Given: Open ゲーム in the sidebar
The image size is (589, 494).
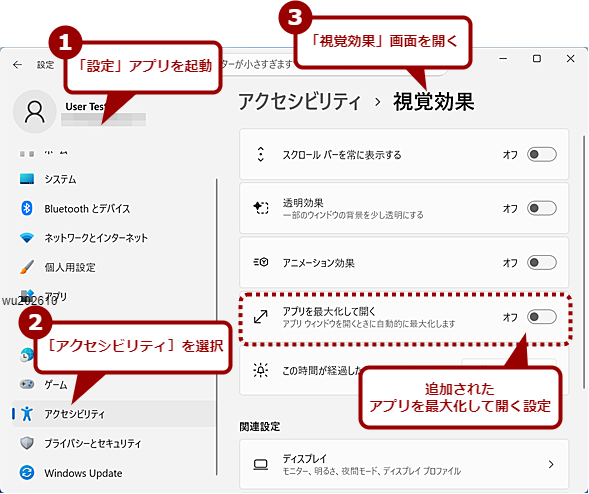Looking at the screenshot, I should [x=113, y=384].
